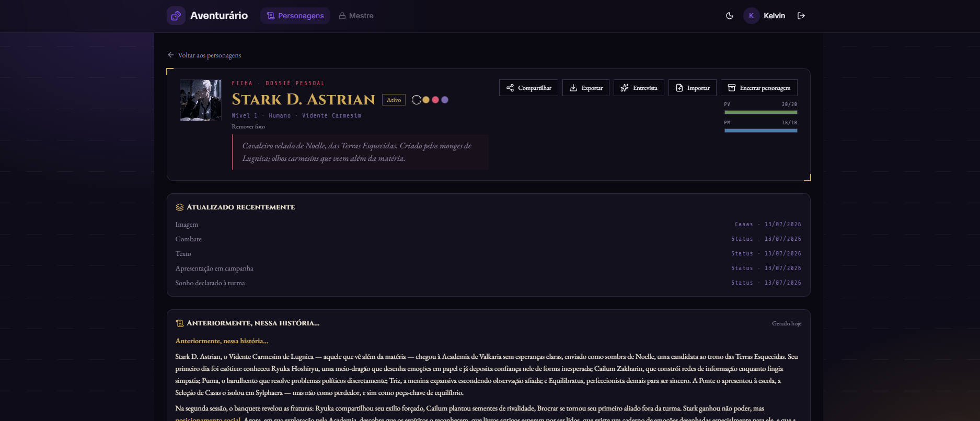
Task: Click the Aventurário brand name
Action: tap(219, 16)
